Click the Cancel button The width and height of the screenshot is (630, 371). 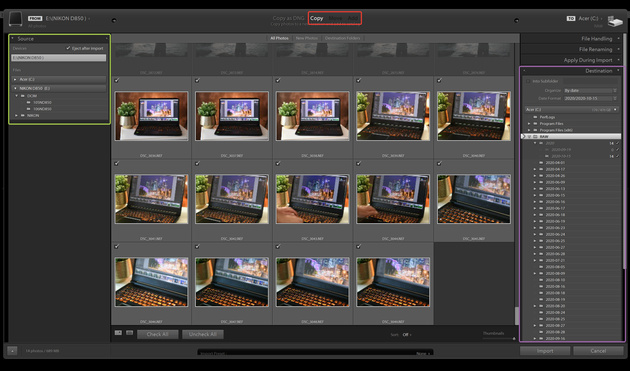pyautogui.click(x=598, y=351)
